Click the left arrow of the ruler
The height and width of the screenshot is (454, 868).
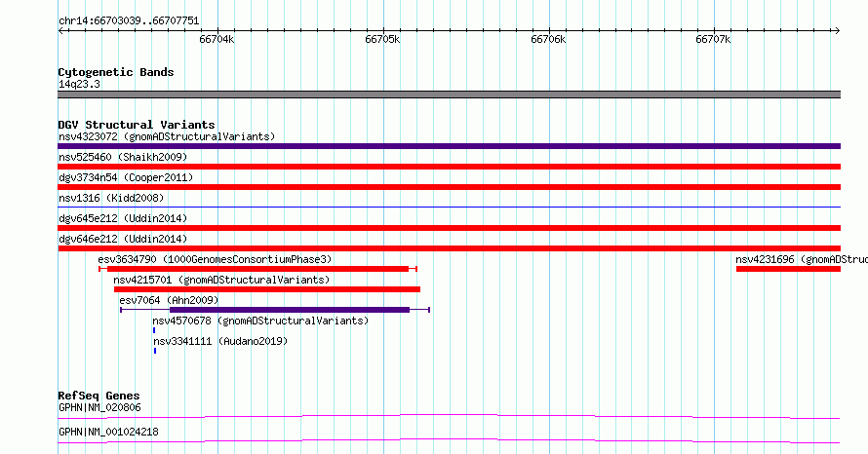click(x=60, y=31)
